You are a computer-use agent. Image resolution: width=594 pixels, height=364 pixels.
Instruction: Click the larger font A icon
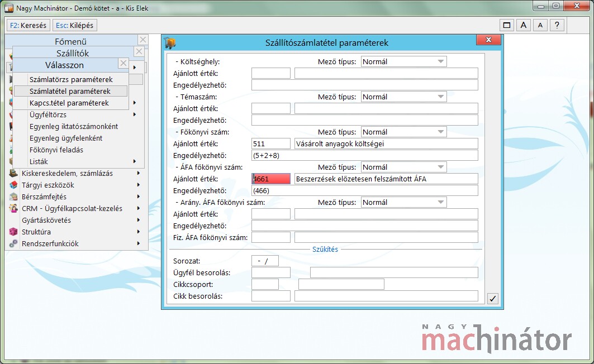click(x=524, y=25)
